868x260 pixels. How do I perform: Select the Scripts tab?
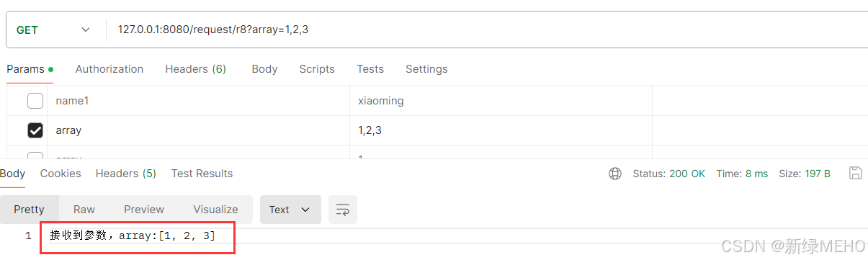coord(317,69)
